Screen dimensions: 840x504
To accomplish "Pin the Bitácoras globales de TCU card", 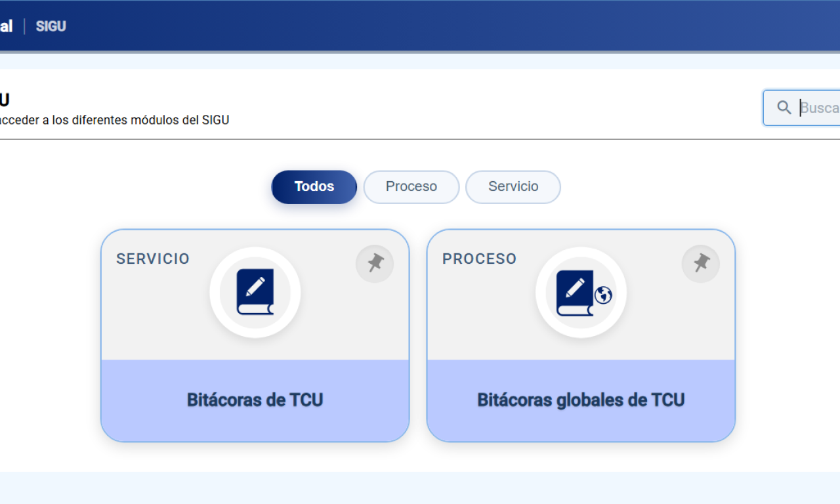I will [701, 264].
